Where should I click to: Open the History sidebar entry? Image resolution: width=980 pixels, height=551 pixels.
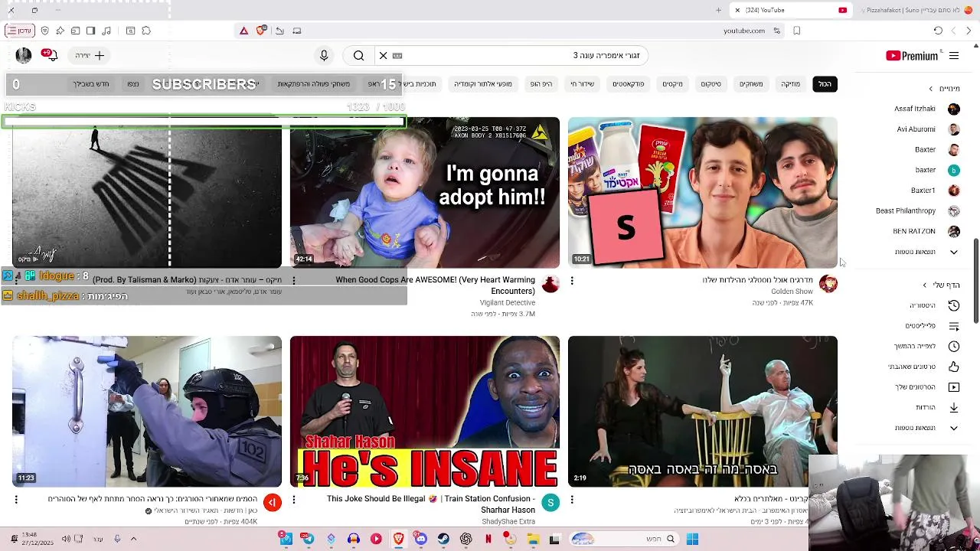click(x=933, y=305)
